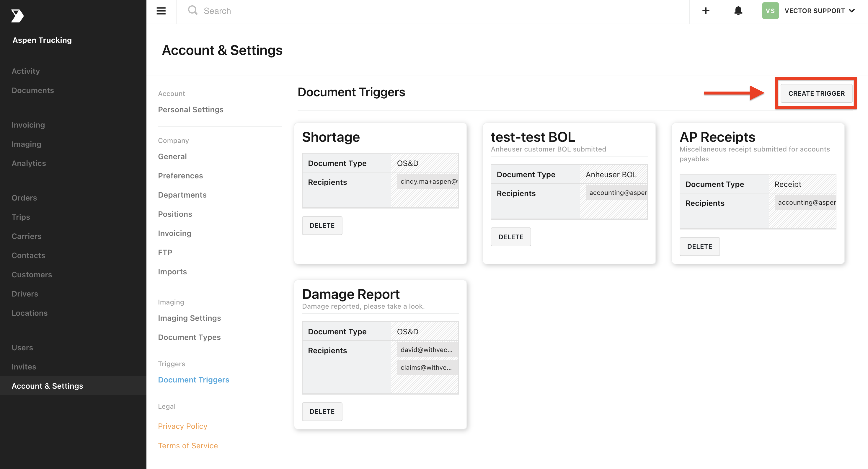The height and width of the screenshot is (469, 868).
Task: Click recipient cindy.ma+aspen in Shortage card
Action: 428,181
